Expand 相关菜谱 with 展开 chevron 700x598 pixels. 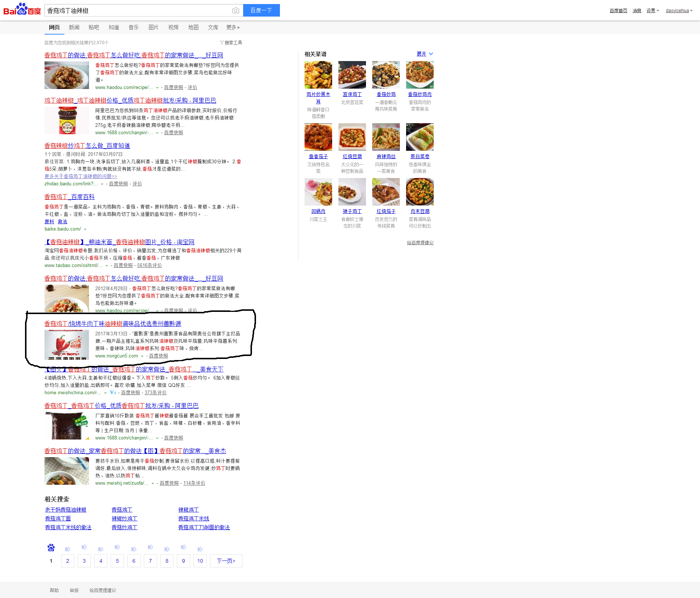[x=425, y=54]
